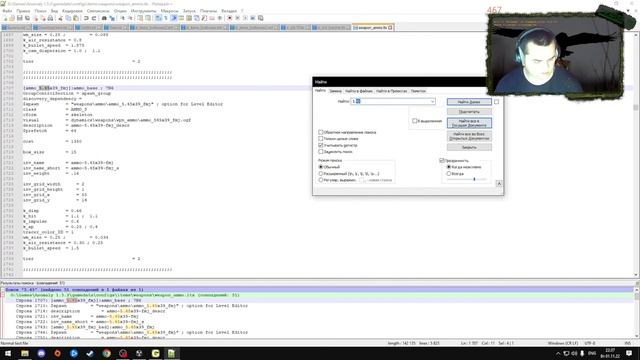This screenshot has height=360, width=640.
Task: Select the 'Обычный' search mode radio
Action: click(320, 167)
